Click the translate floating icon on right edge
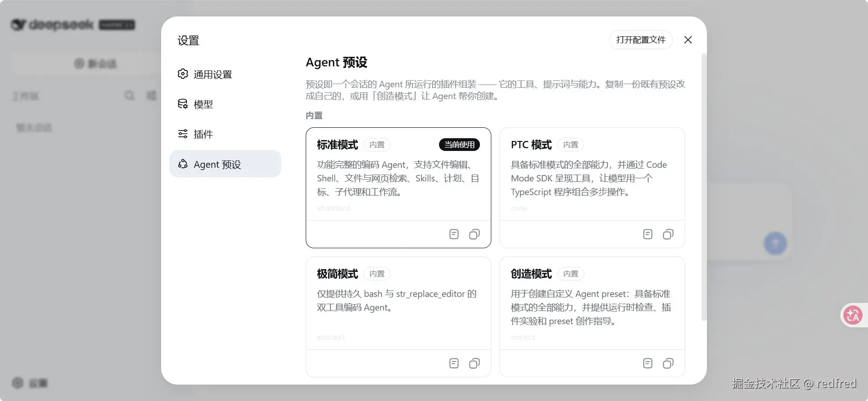 pos(853,315)
